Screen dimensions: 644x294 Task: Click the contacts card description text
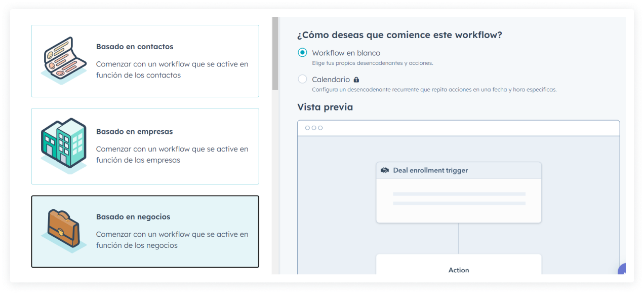pos(172,70)
